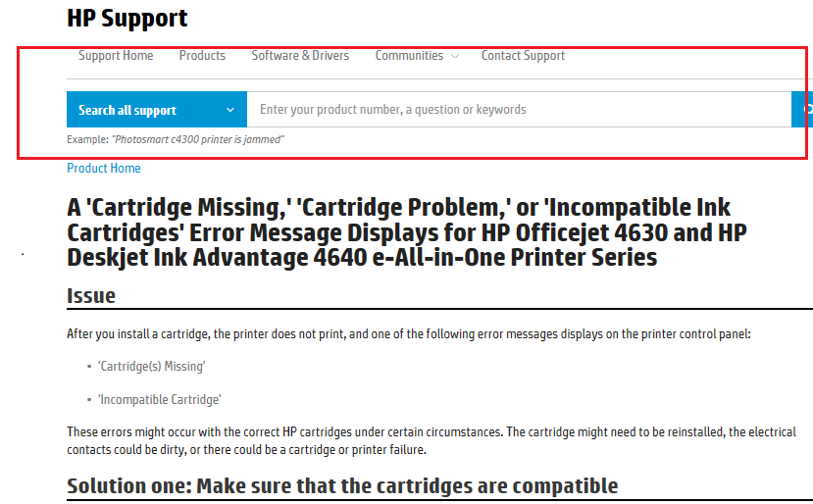Open Contact Support page
The height and width of the screenshot is (504, 813).
[x=523, y=56]
